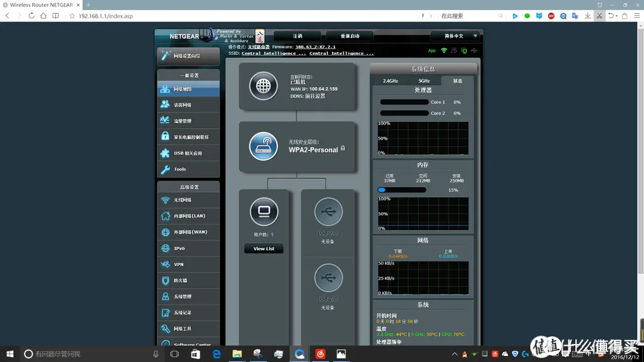Open the VPN settings page

pyautogui.click(x=188, y=264)
